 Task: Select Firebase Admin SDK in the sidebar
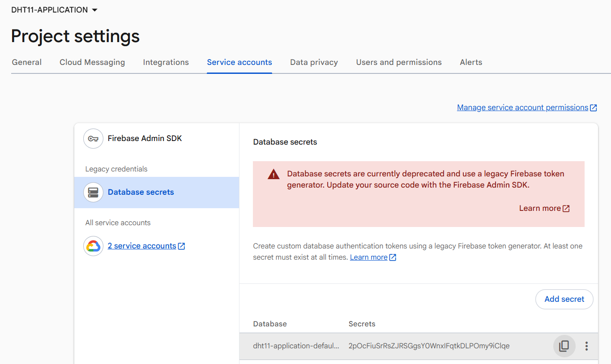[145, 139]
